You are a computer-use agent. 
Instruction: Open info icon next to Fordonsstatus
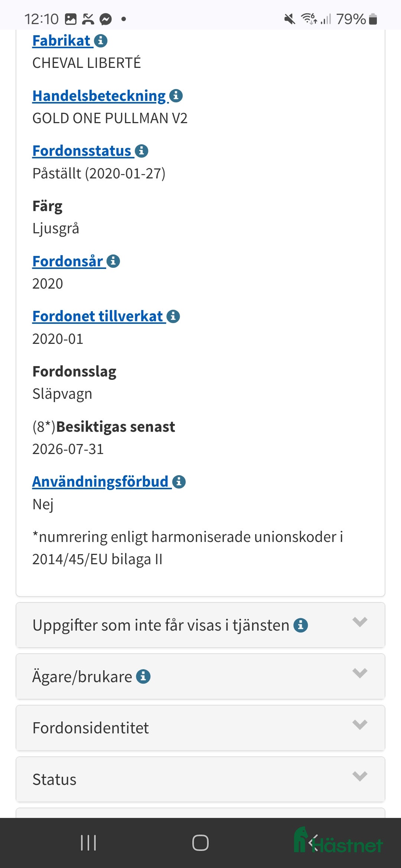pyautogui.click(x=141, y=151)
